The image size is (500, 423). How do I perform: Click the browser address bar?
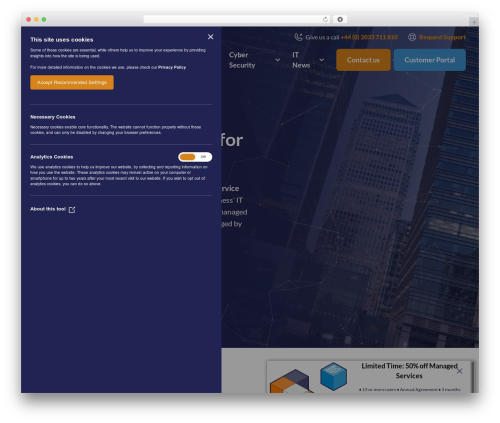coord(237,19)
